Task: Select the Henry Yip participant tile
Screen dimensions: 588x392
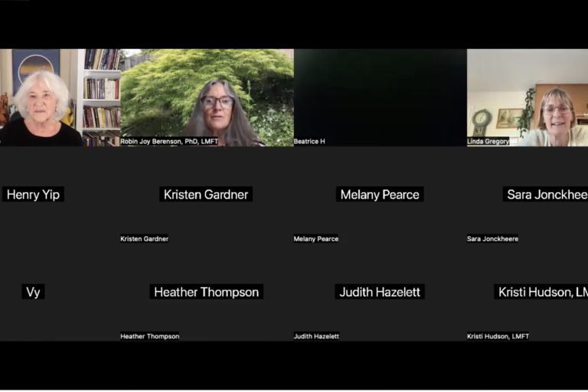Action: tap(33, 194)
